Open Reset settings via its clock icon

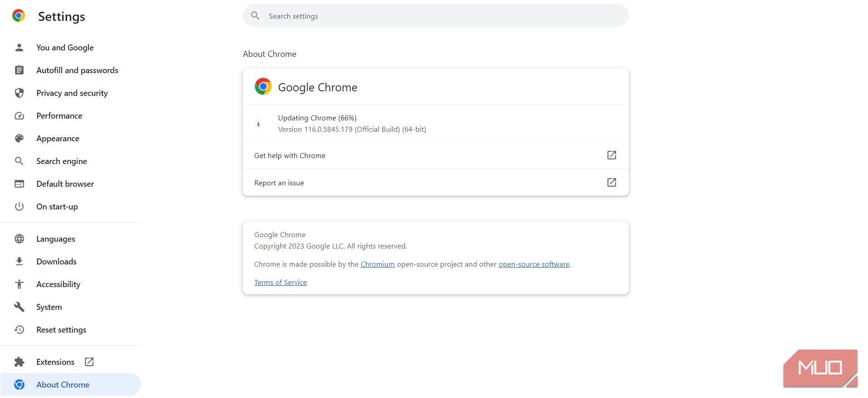point(19,329)
